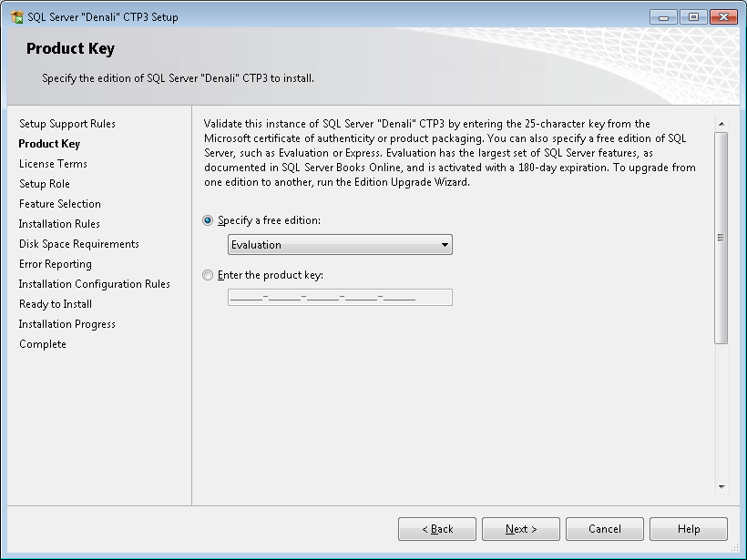Go to the Next setup step
Viewport: 747px width, 560px height.
tap(521, 529)
